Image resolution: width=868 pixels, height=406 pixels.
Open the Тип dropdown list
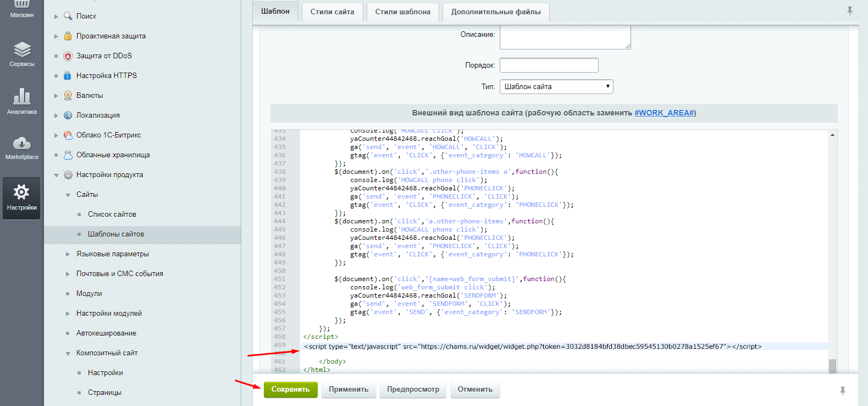pos(556,86)
